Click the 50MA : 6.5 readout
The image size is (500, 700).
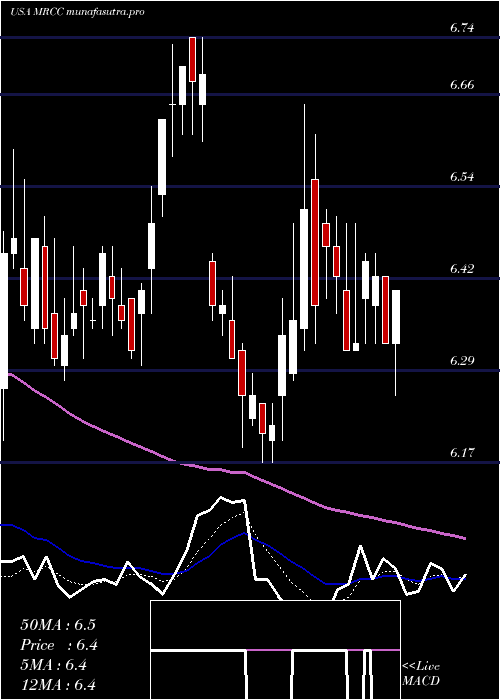tap(58, 625)
